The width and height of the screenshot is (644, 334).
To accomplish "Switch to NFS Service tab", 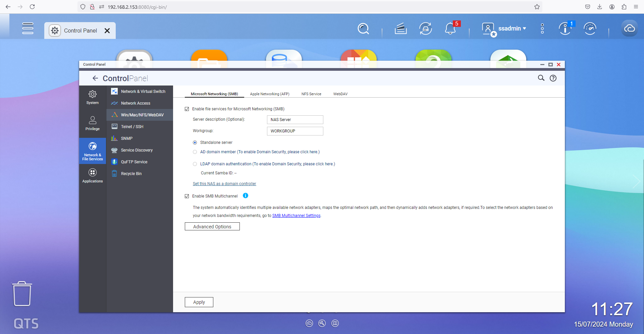I will tap(311, 94).
